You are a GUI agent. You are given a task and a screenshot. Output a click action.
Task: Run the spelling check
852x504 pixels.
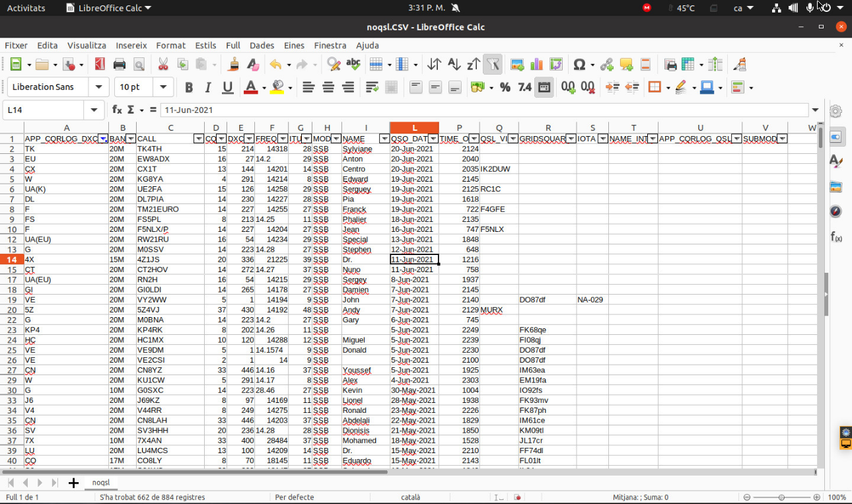click(353, 64)
